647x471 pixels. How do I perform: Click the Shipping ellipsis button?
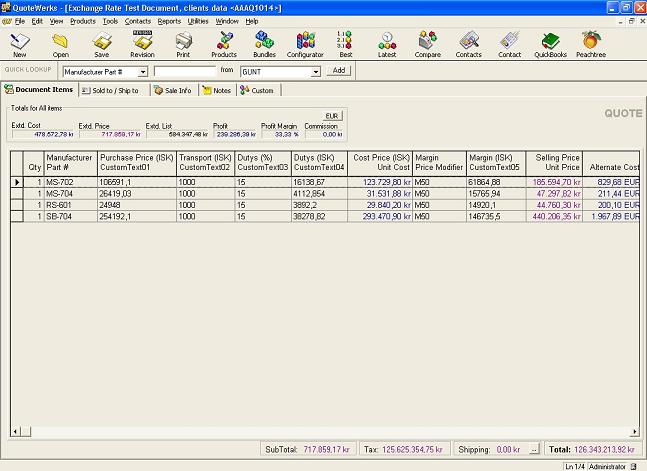[534, 449]
